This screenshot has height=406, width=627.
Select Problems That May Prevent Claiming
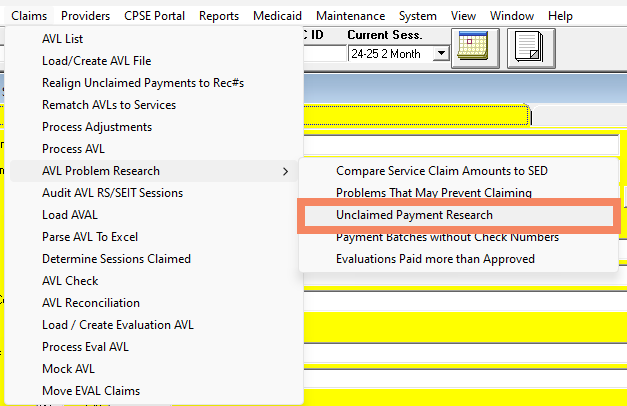(x=433, y=193)
